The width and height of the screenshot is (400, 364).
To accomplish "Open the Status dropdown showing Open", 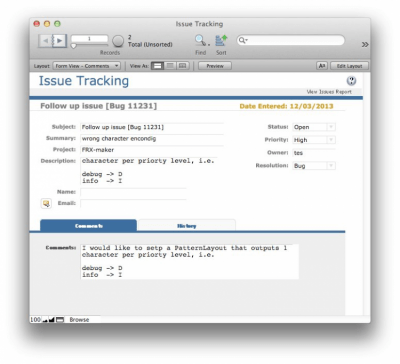I will click(314, 127).
